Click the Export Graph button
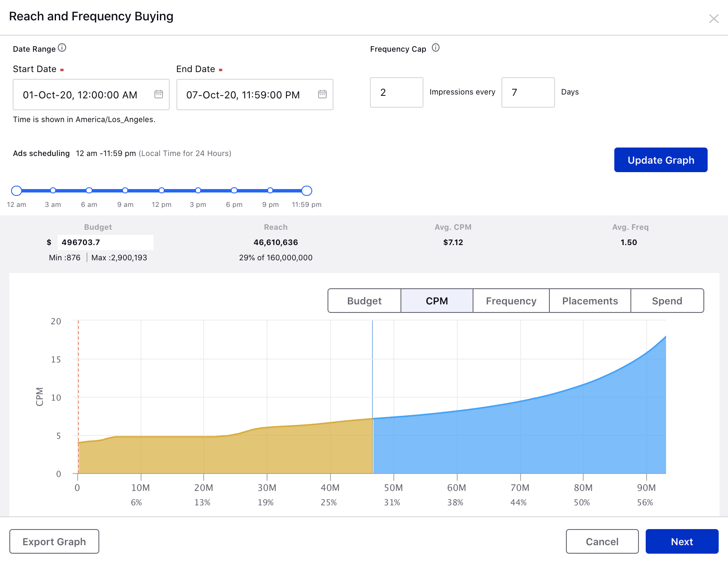 (x=54, y=541)
